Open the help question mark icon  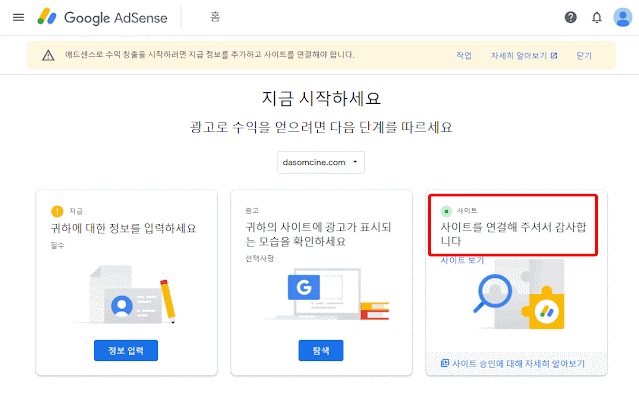571,17
